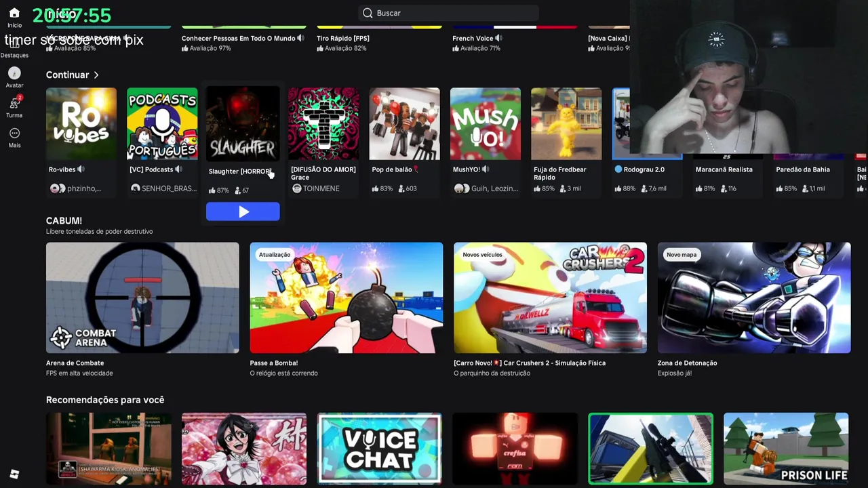This screenshot has height=488, width=868.
Task: Click the voice icon beside Ro-vibes
Action: click(81, 169)
